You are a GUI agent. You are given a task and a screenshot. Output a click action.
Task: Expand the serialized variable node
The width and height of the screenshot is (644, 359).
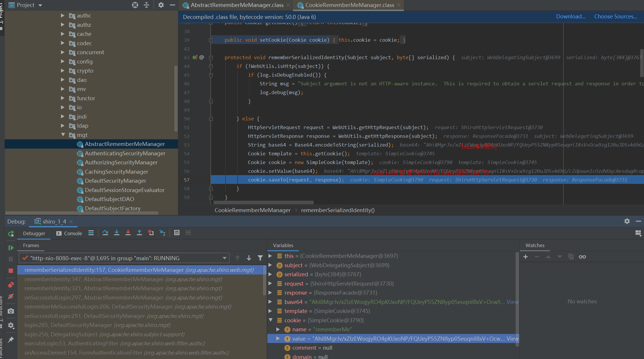[x=270, y=274]
